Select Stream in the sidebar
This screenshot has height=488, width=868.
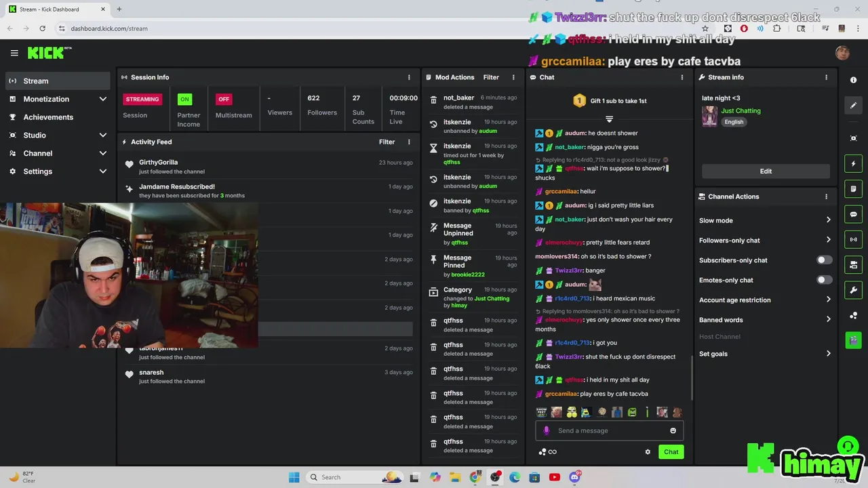pyautogui.click(x=58, y=81)
